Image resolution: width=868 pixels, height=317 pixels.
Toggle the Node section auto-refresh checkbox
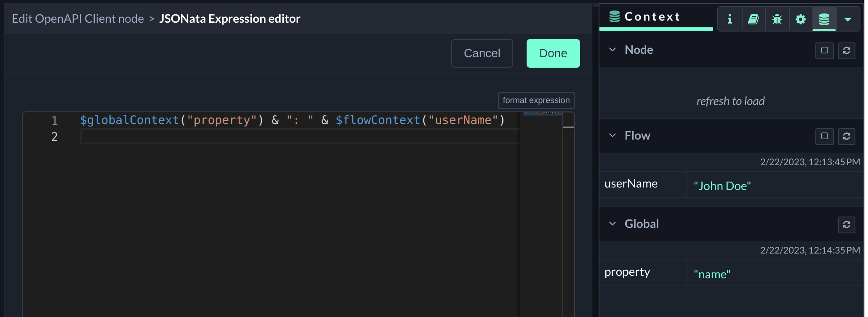click(824, 50)
